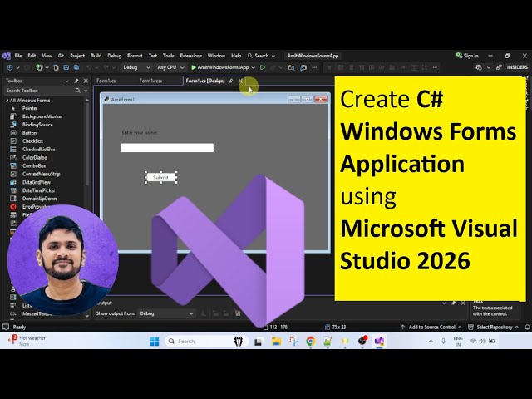Click Start Without Debugging outline play icon
The width and height of the screenshot is (532, 399).
[x=263, y=67]
